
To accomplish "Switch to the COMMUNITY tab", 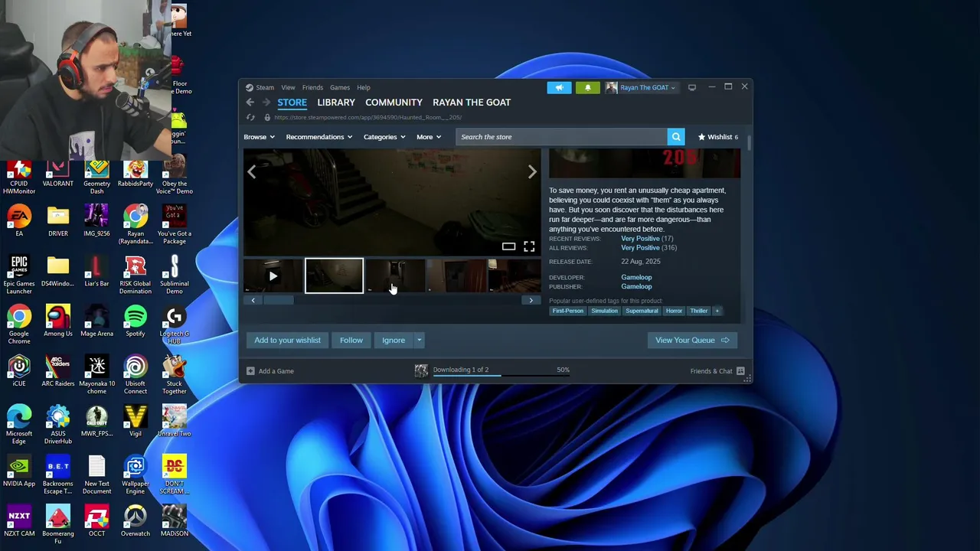I will pyautogui.click(x=394, y=103).
